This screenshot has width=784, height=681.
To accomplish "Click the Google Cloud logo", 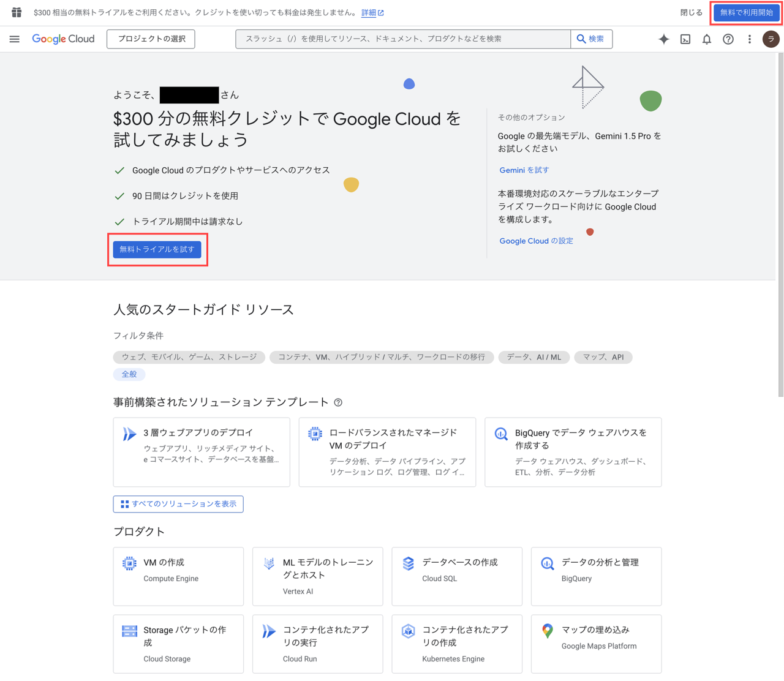I will tap(63, 39).
